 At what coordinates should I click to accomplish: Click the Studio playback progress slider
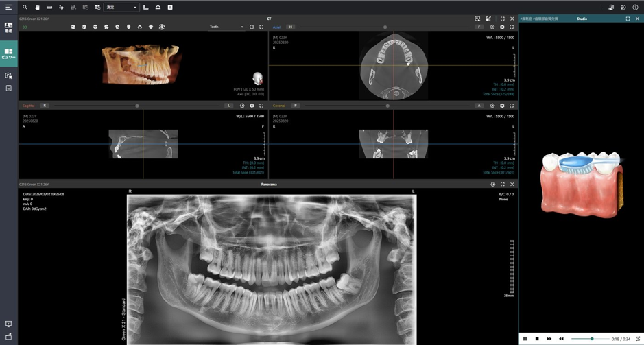pyautogui.click(x=591, y=339)
